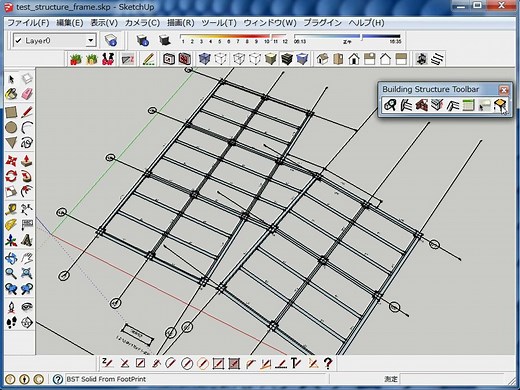This screenshot has height=390, width=520.
Task: Activate the Push/Pull tool
Action: tap(27, 161)
